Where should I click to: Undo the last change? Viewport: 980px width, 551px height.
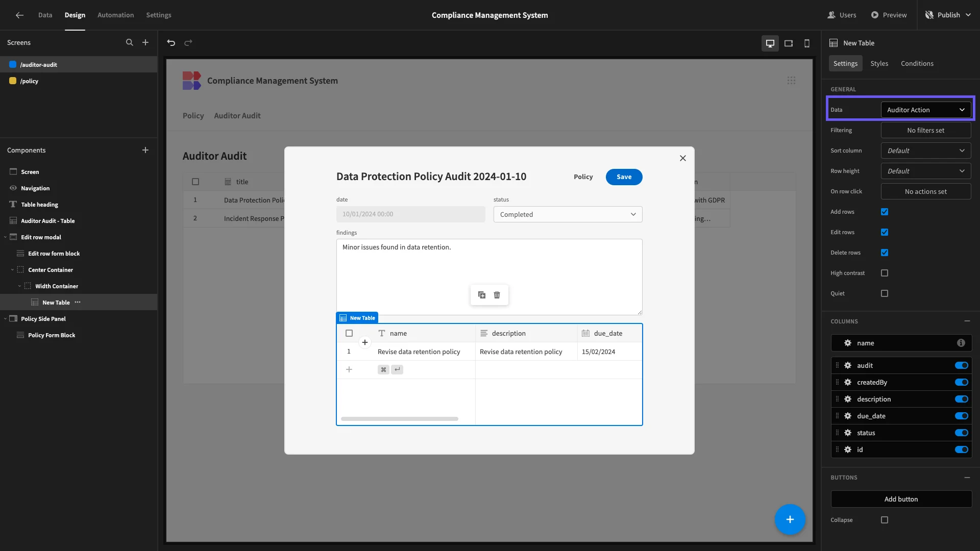171,43
